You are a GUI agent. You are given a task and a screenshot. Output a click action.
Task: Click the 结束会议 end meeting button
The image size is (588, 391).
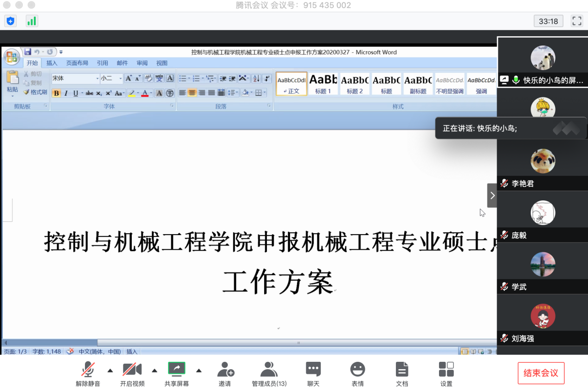541,373
